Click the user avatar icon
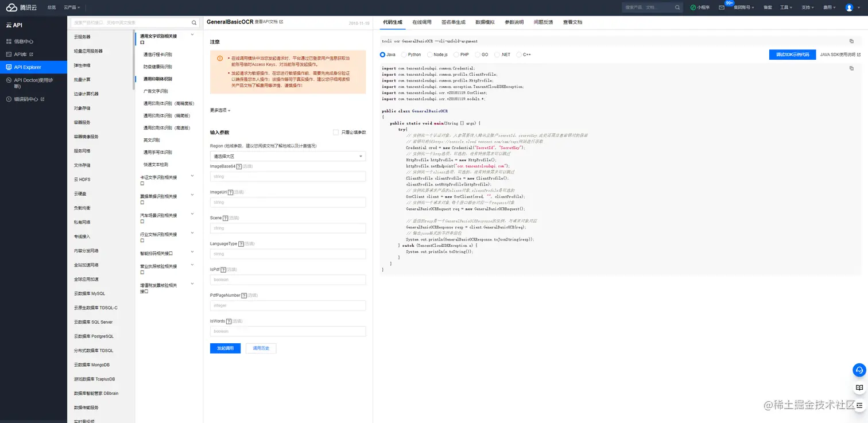Screen dimensions: 868x423 [850, 7]
